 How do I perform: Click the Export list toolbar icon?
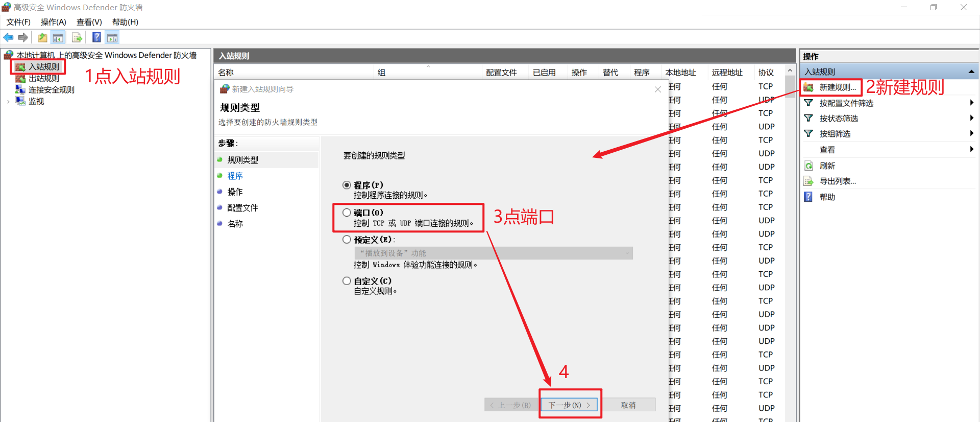(77, 37)
